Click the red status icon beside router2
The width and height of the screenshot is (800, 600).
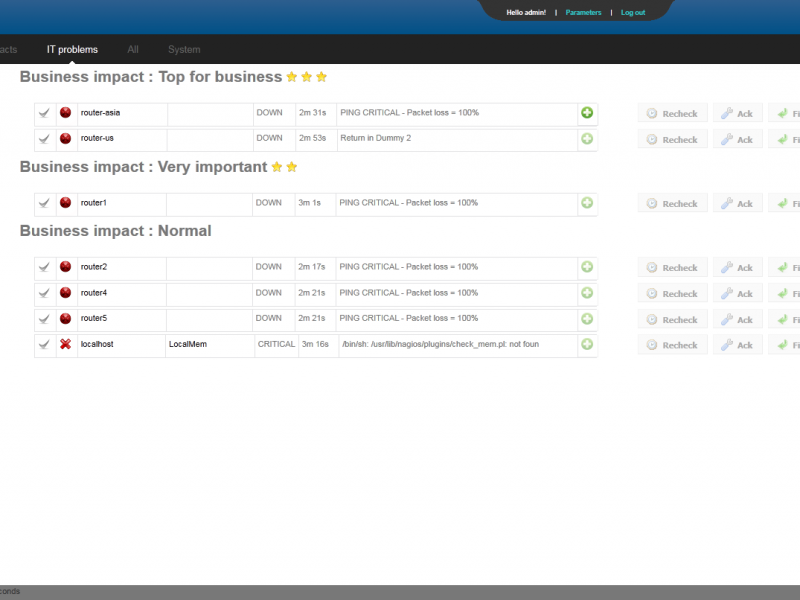[66, 267]
